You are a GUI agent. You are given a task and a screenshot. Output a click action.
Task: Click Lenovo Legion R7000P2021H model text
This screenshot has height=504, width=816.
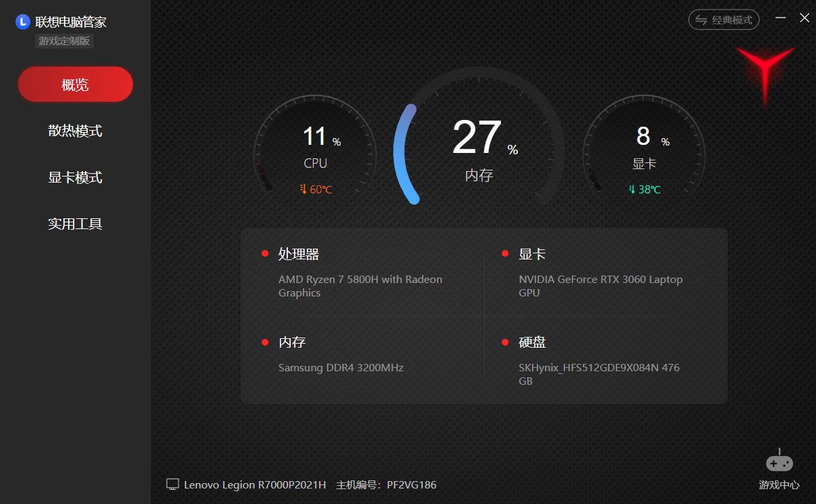pyautogui.click(x=255, y=485)
